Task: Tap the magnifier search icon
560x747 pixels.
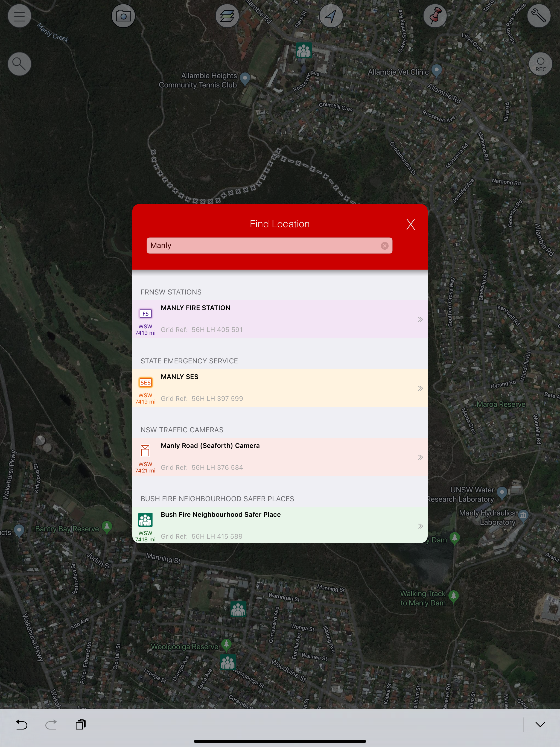Action: pos(19,64)
